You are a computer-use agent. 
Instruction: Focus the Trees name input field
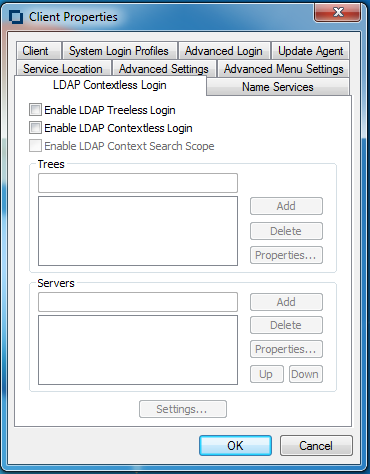138,183
